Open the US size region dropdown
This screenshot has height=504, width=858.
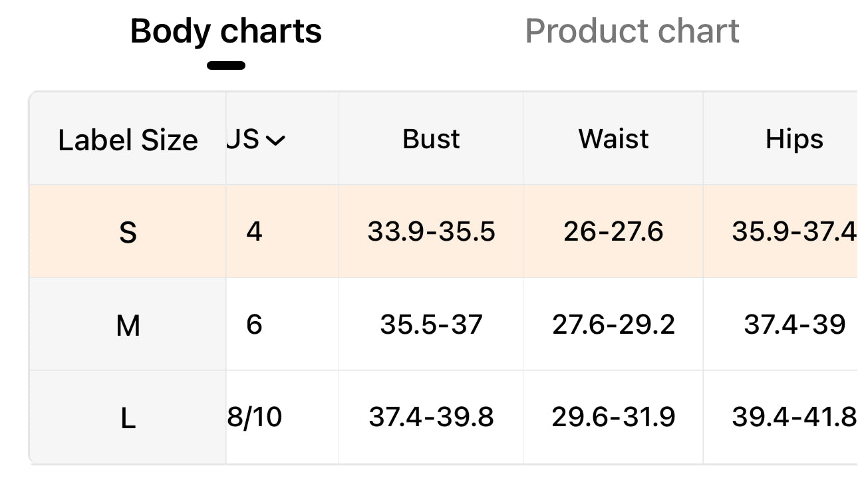point(257,140)
